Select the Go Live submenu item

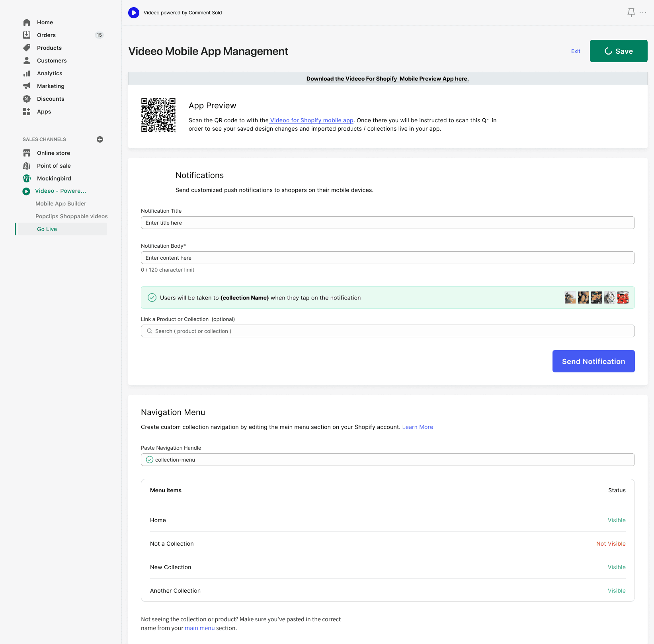pyautogui.click(x=62, y=229)
